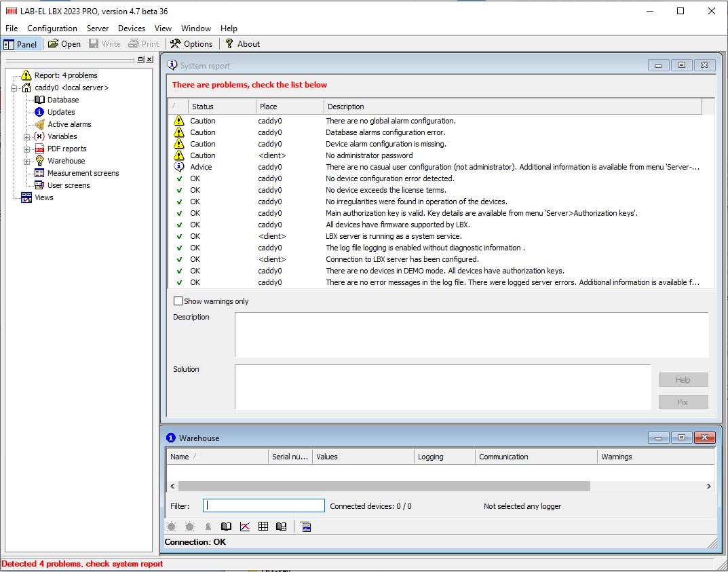Click the book-with-graph icon in the Warehouse toolbar
728x572 pixels.
[x=282, y=527]
